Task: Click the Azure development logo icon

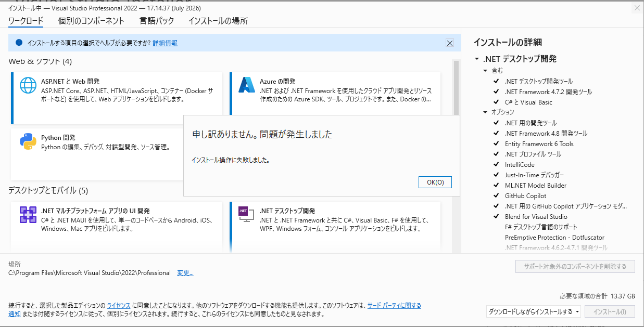Action: (x=246, y=85)
